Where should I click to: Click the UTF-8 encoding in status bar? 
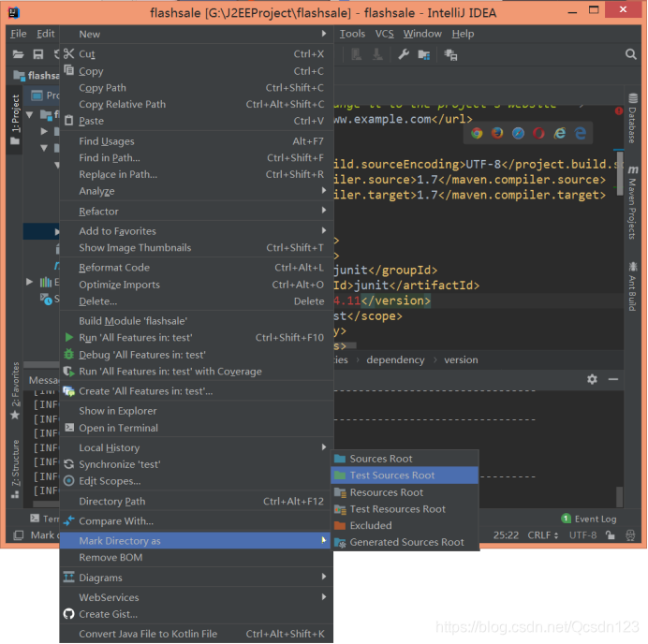(582, 535)
